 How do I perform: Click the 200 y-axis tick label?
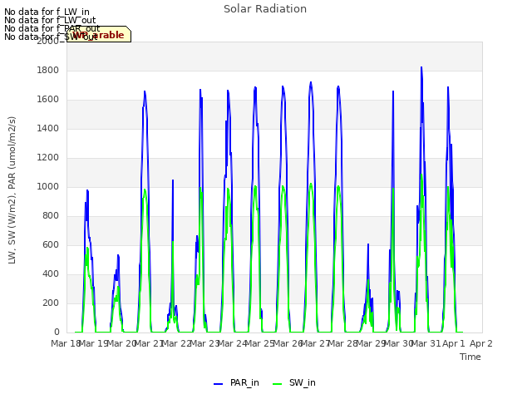click(x=51, y=303)
